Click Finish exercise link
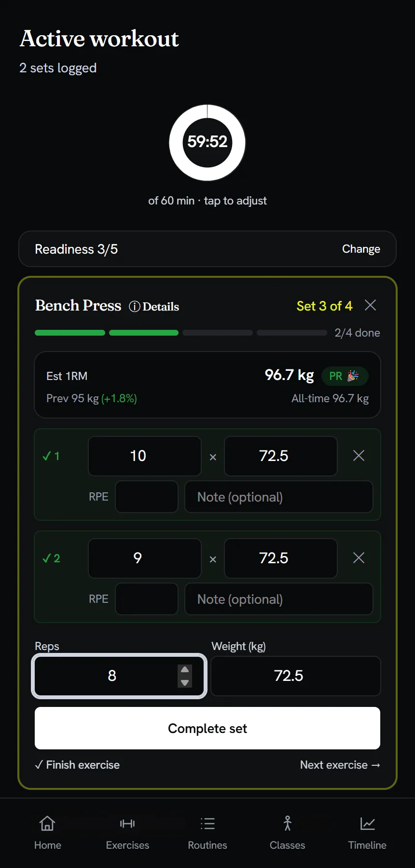The width and height of the screenshot is (415, 868). click(x=77, y=765)
